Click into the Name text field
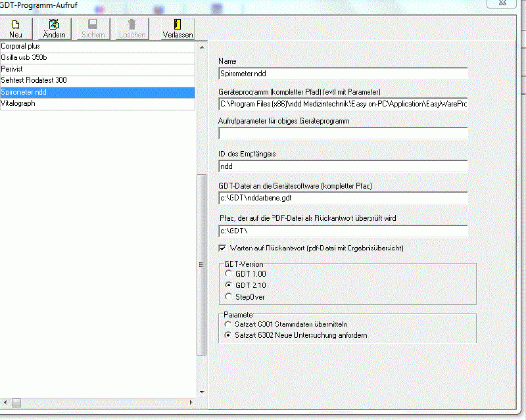The image size is (526, 420). click(342, 74)
